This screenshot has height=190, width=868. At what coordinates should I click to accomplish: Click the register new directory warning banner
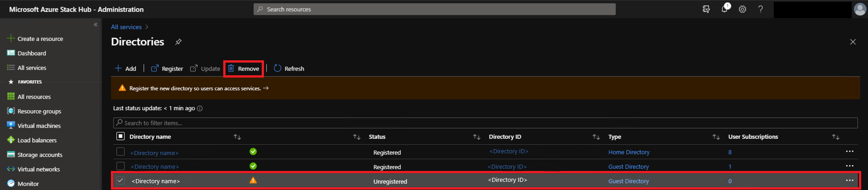[485, 88]
